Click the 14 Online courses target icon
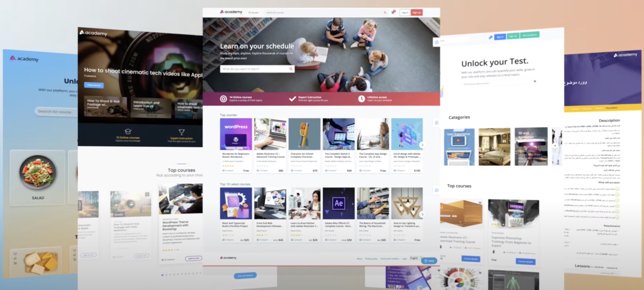 223,99
